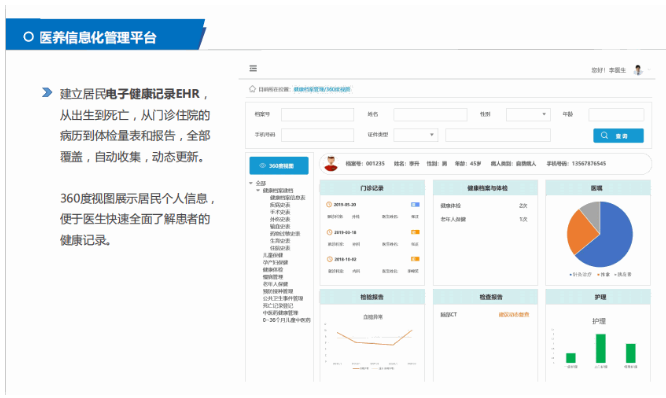666x398 pixels.
Task: Select 儿童保健 tree item
Action: (x=273, y=255)
